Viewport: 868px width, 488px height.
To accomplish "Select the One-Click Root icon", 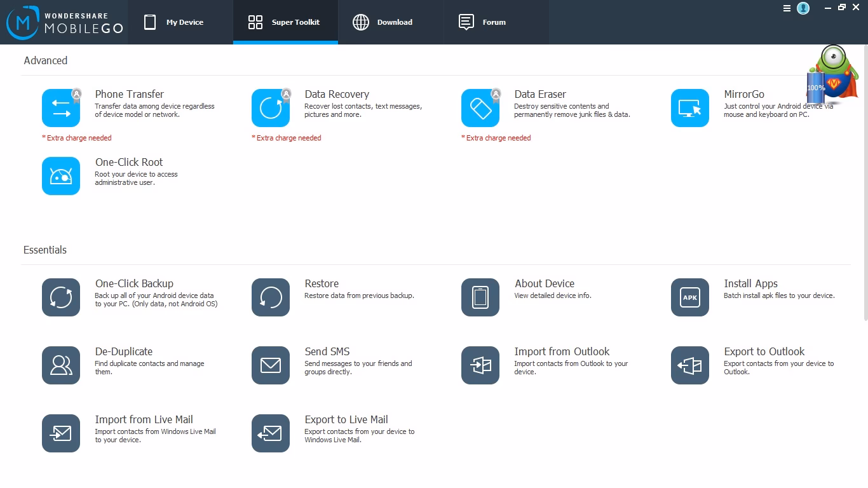I will click(x=61, y=176).
